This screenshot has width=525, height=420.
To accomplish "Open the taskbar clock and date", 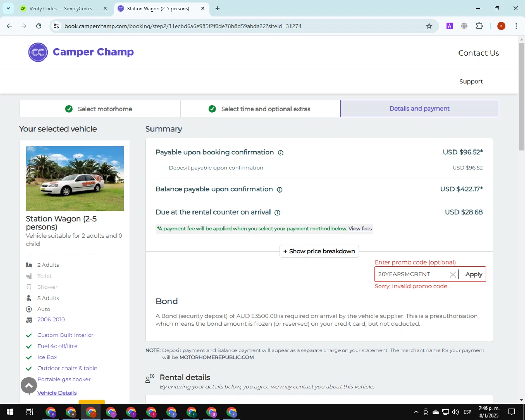I will point(489,412).
